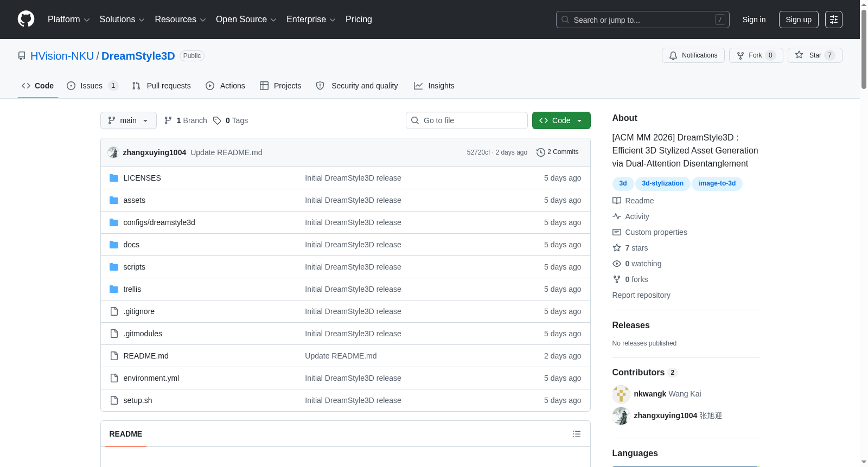Open the LICENSES folder

[142, 178]
